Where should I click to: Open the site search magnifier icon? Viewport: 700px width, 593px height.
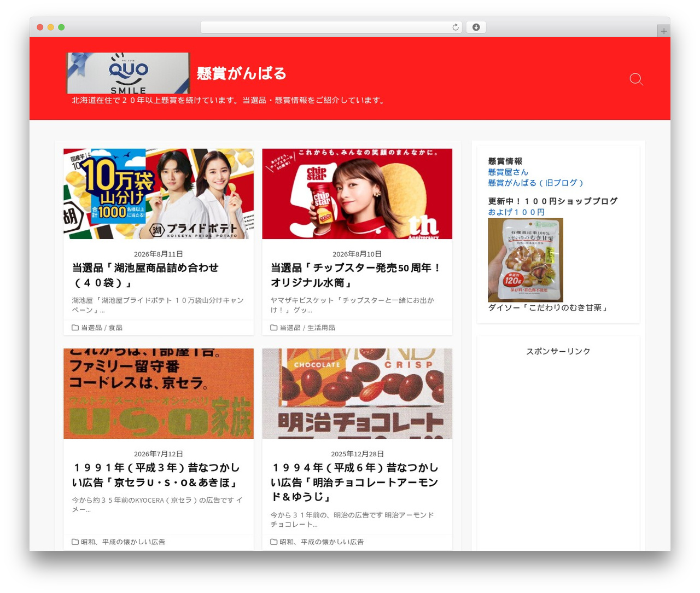coord(636,79)
